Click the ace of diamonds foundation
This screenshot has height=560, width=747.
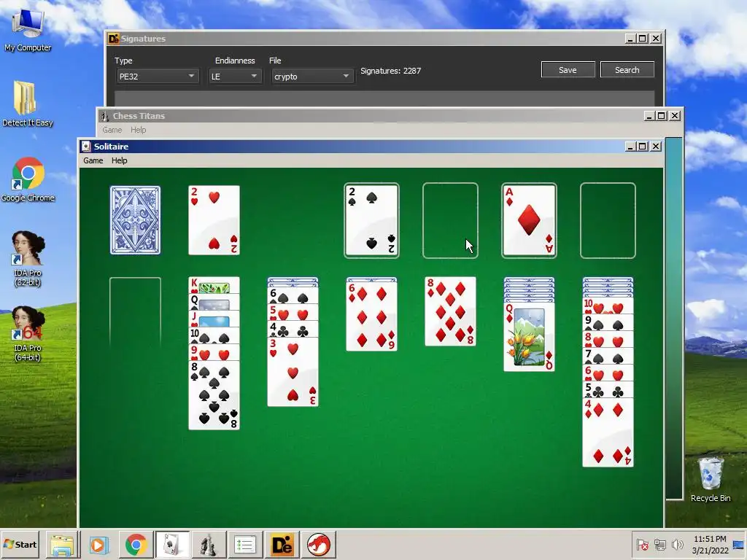click(529, 220)
